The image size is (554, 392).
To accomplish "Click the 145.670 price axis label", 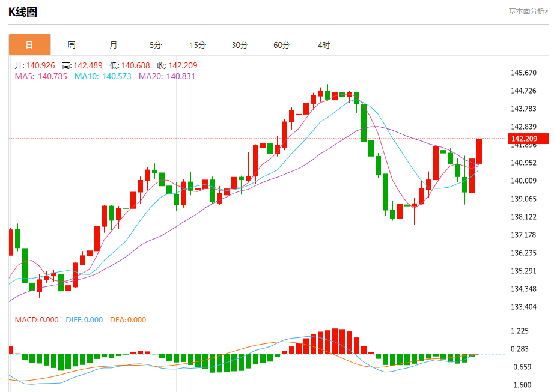I will [523, 73].
